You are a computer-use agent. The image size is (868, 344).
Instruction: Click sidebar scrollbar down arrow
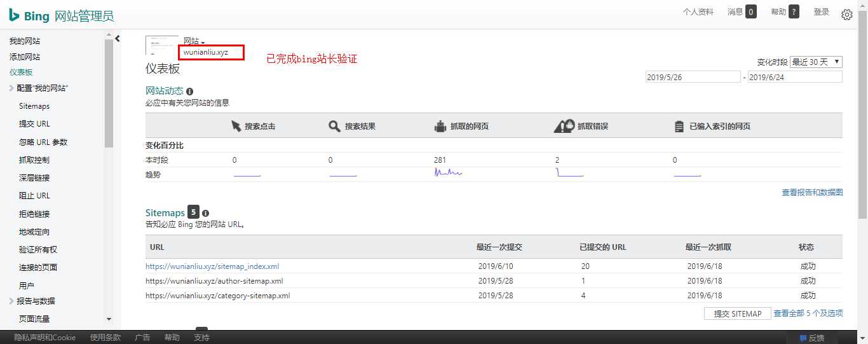pyautogui.click(x=109, y=319)
